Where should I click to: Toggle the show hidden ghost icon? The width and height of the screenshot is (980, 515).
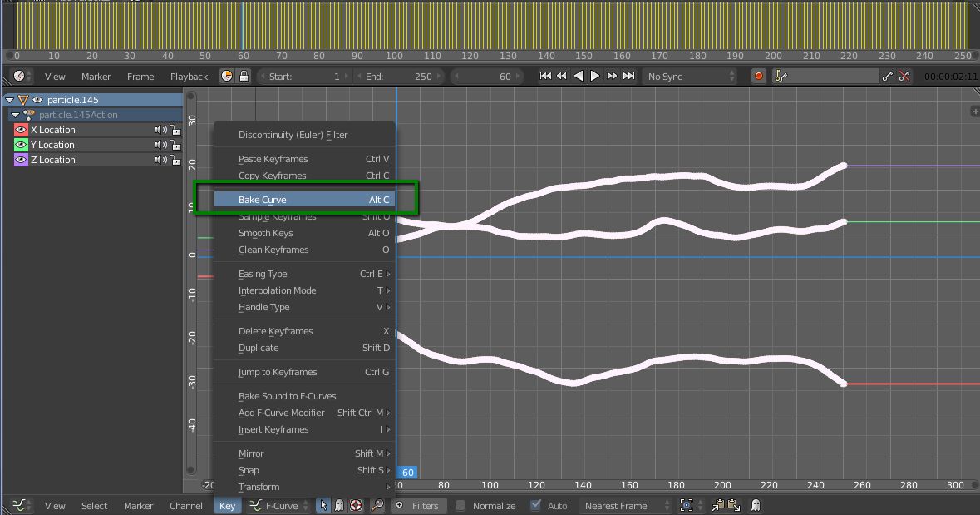[x=339, y=506]
